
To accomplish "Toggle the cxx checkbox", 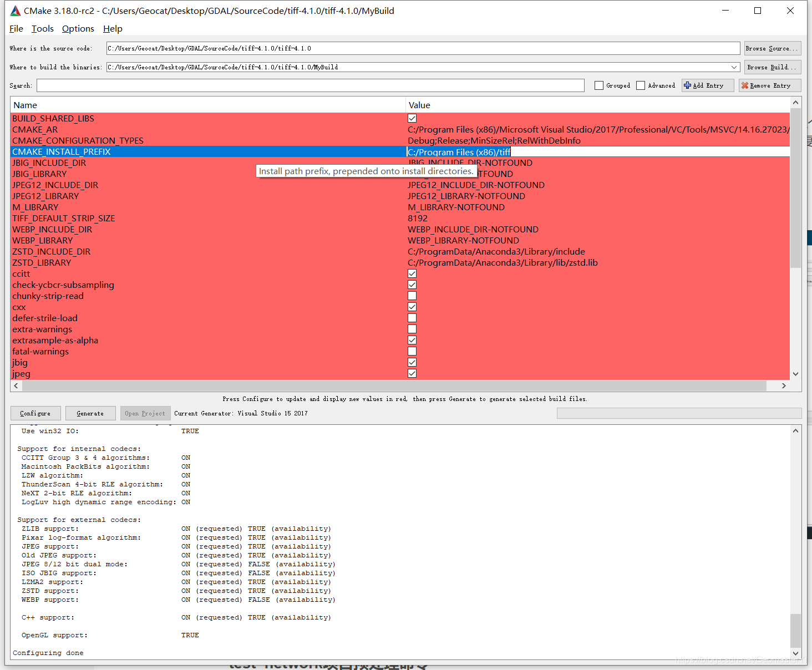I will point(412,307).
